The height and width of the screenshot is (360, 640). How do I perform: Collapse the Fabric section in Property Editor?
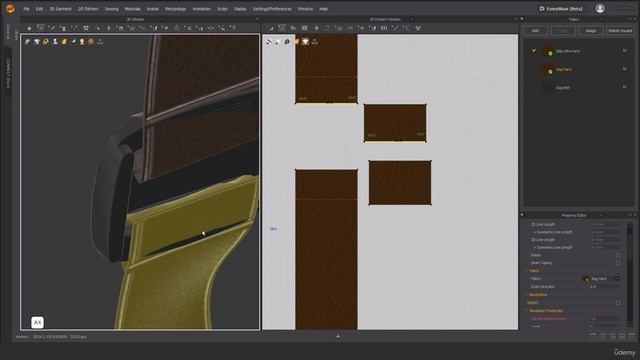click(x=526, y=271)
